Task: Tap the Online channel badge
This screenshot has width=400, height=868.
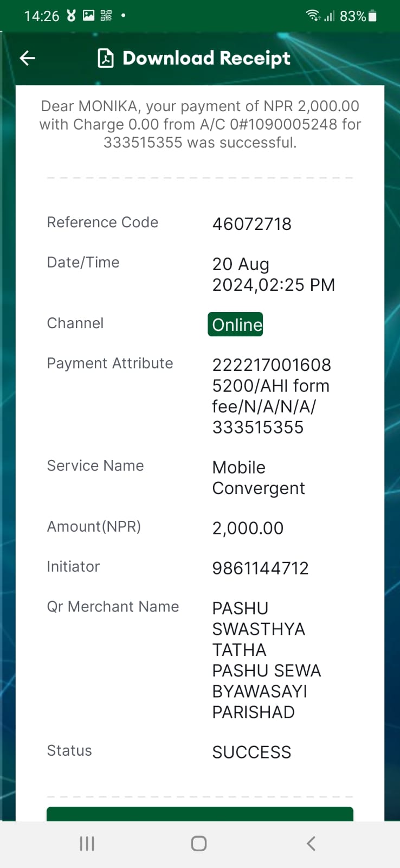Action: (x=235, y=324)
